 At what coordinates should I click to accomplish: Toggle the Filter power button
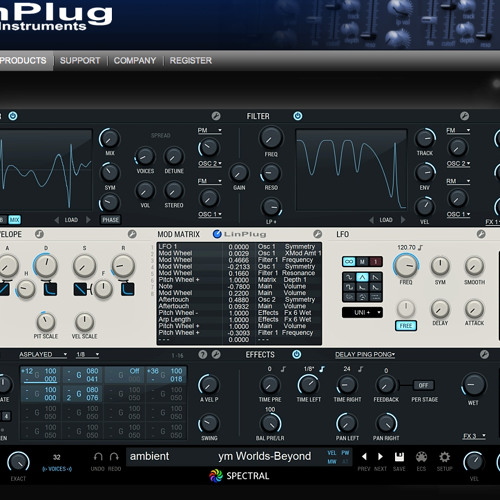(x=298, y=116)
